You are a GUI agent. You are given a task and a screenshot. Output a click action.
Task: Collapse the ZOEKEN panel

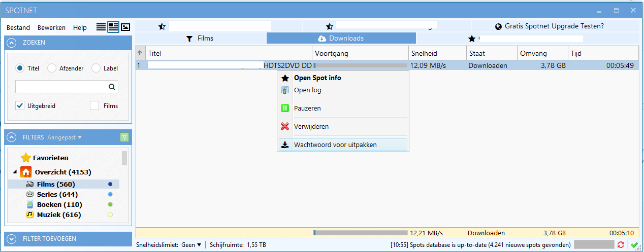coord(12,43)
